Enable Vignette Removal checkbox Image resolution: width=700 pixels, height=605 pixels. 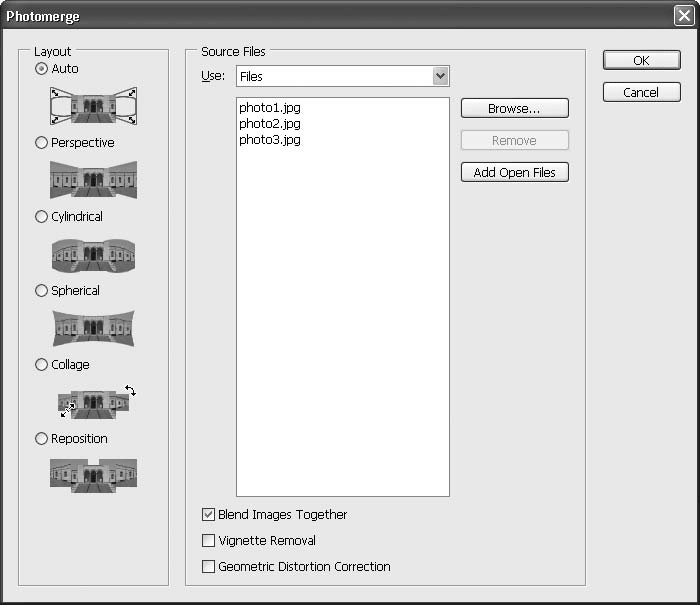coord(209,541)
